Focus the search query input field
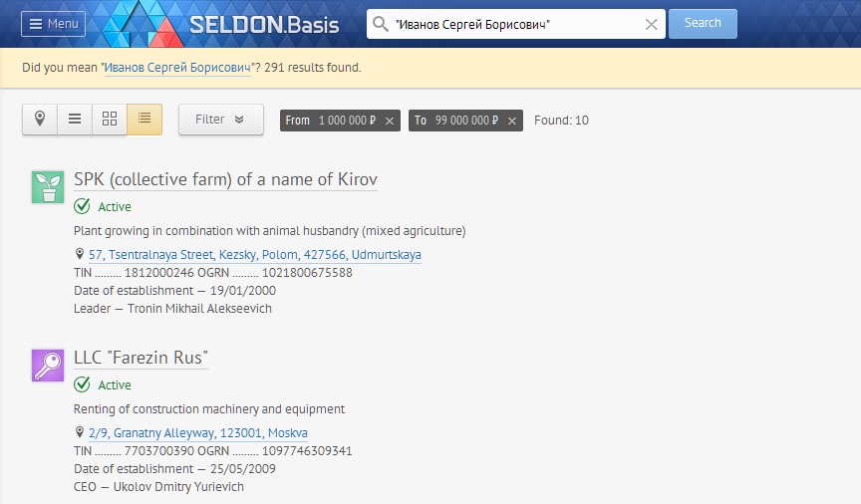 (516, 24)
